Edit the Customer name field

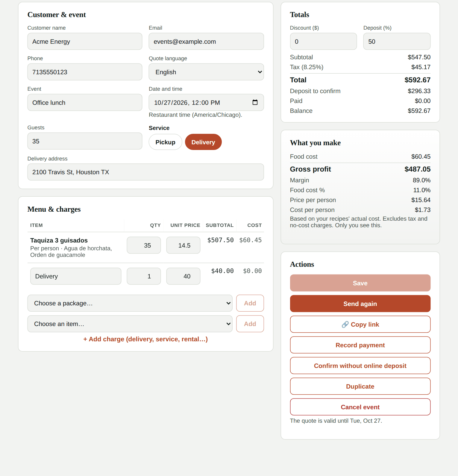[85, 41]
